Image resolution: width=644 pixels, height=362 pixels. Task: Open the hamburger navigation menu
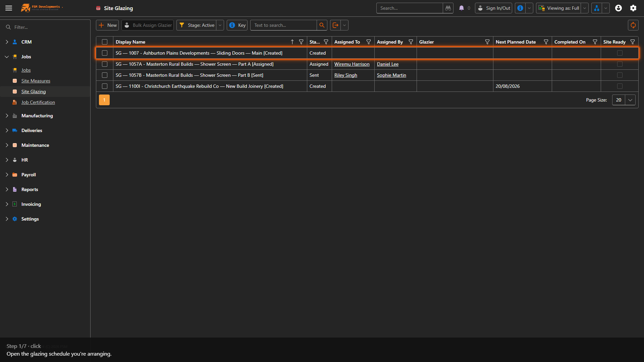[9, 8]
